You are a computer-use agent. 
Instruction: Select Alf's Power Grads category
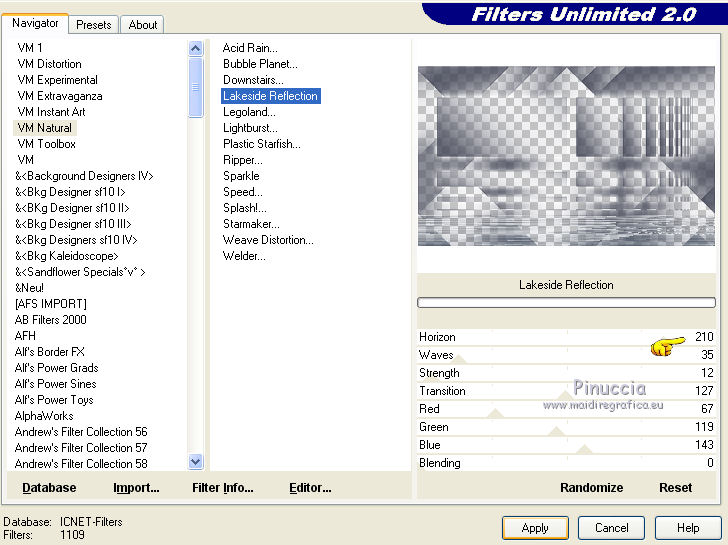pyautogui.click(x=57, y=368)
